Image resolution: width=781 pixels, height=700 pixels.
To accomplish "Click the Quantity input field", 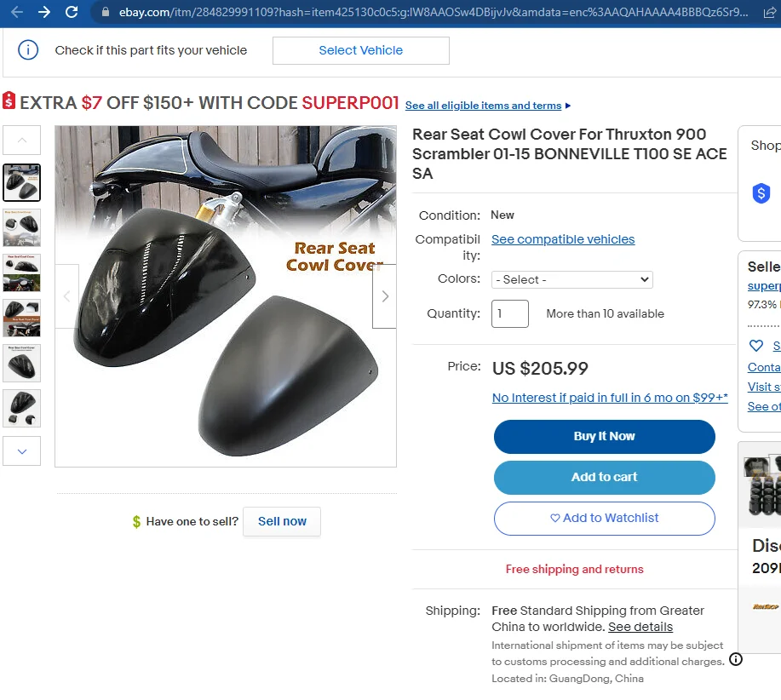I will pos(509,313).
